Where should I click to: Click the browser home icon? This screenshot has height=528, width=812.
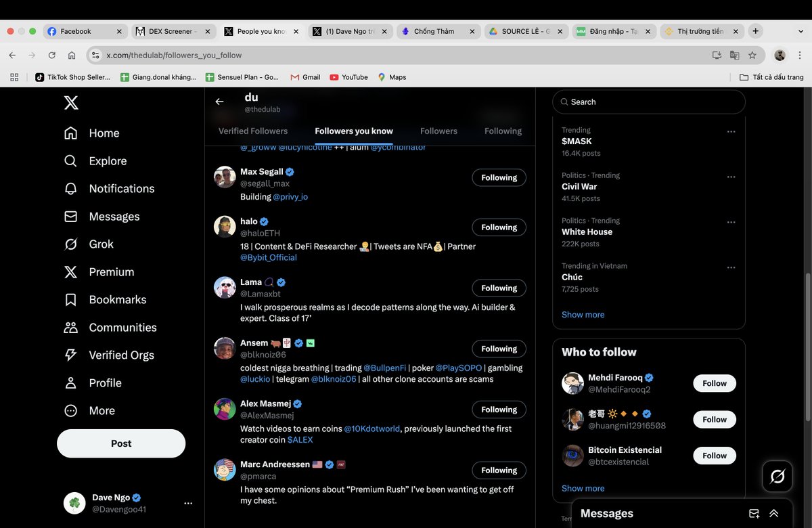pyautogui.click(x=71, y=56)
